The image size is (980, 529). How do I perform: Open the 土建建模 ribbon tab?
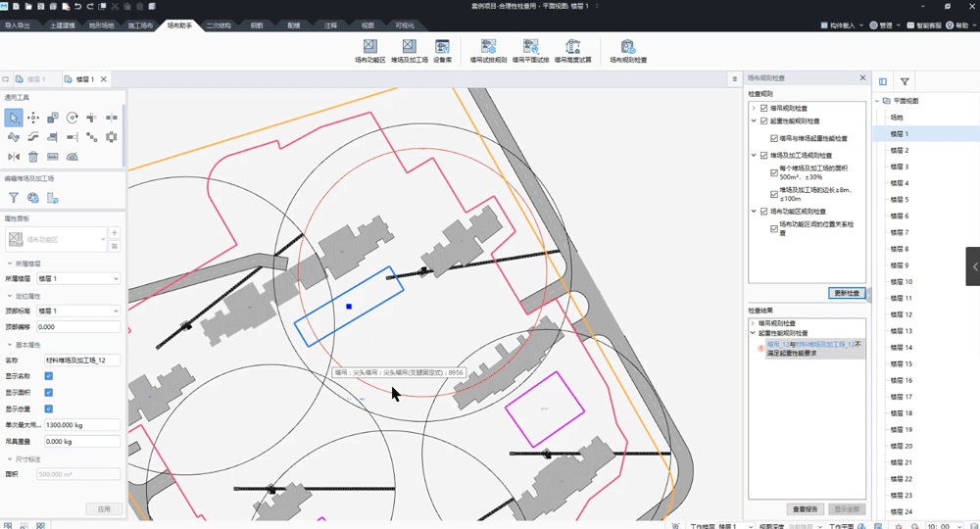point(62,25)
